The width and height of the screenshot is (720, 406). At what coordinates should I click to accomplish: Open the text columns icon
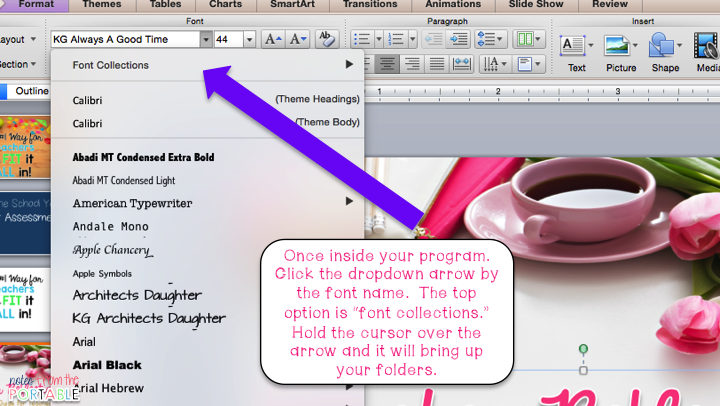coord(529,39)
